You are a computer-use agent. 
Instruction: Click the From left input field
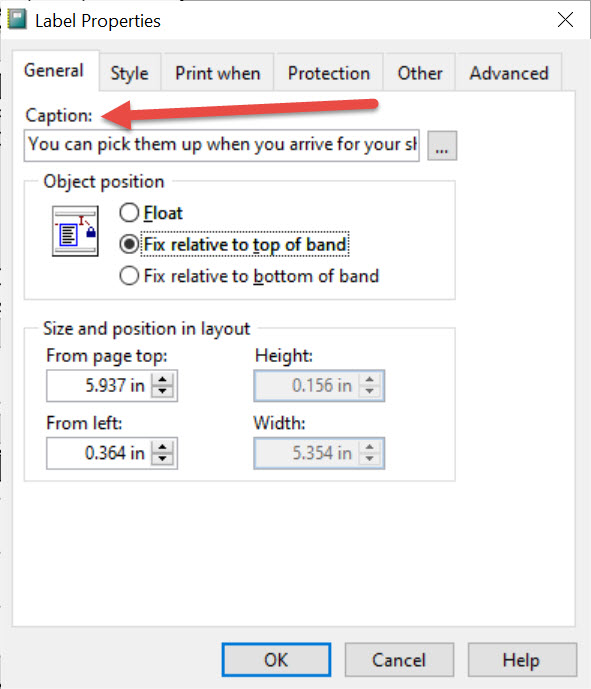point(98,453)
